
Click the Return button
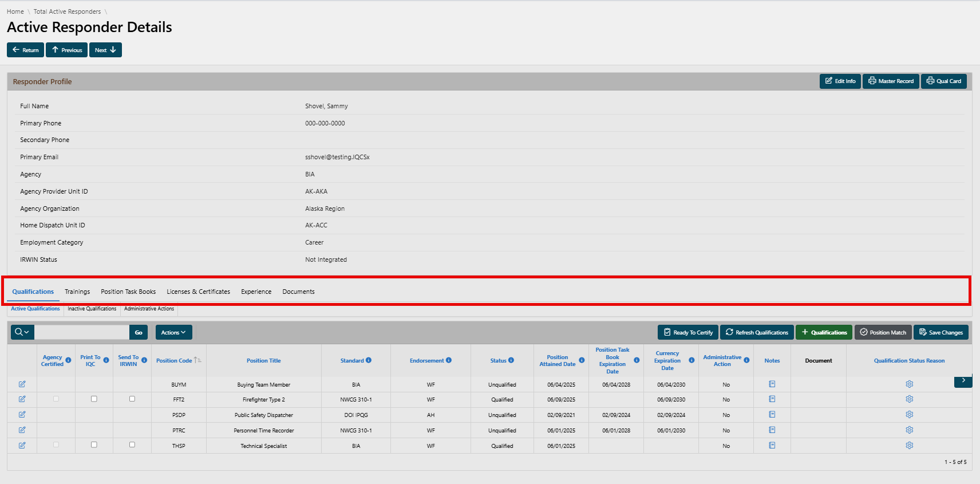(x=26, y=50)
